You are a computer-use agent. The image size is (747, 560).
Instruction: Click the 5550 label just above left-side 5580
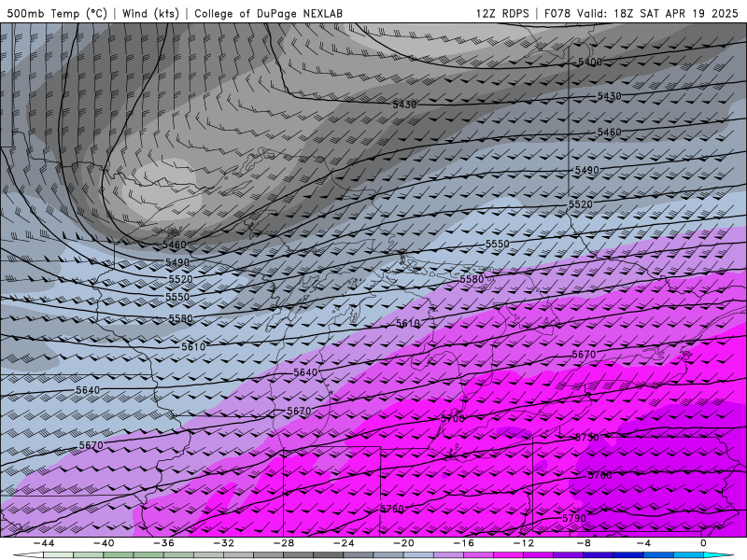coord(177,297)
